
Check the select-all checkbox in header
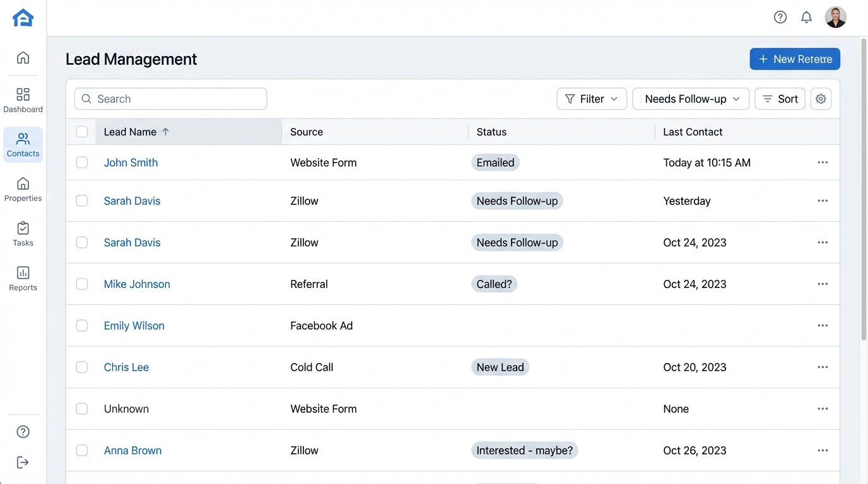pos(81,131)
